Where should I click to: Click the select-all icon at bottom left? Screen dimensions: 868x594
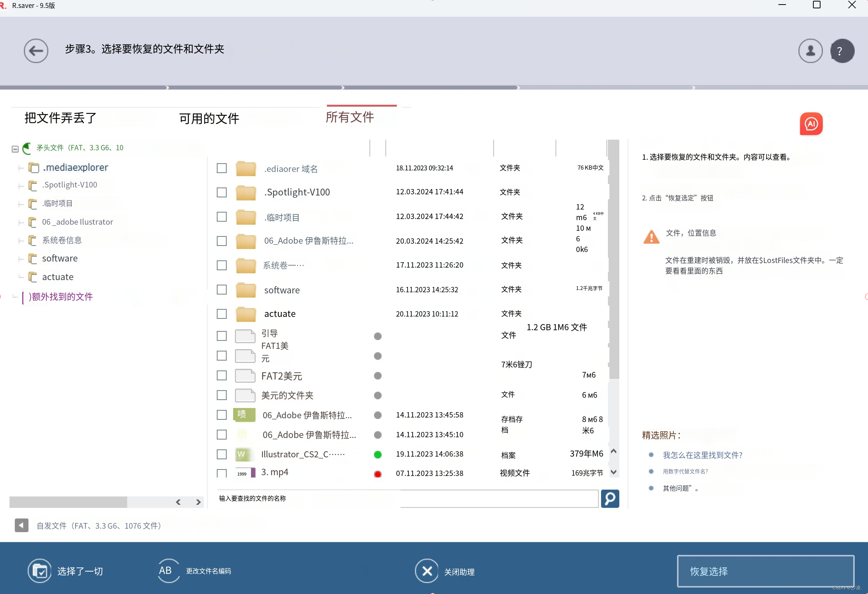click(x=39, y=571)
